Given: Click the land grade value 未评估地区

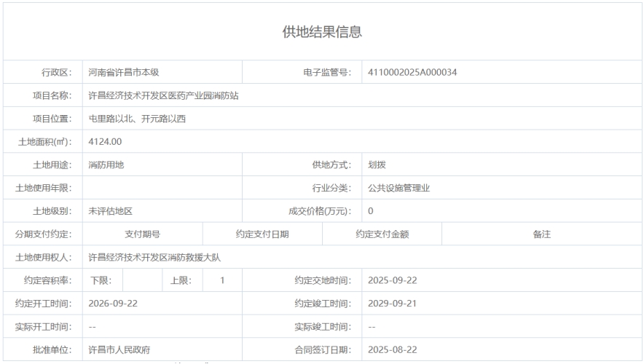Looking at the screenshot, I should [110, 212].
